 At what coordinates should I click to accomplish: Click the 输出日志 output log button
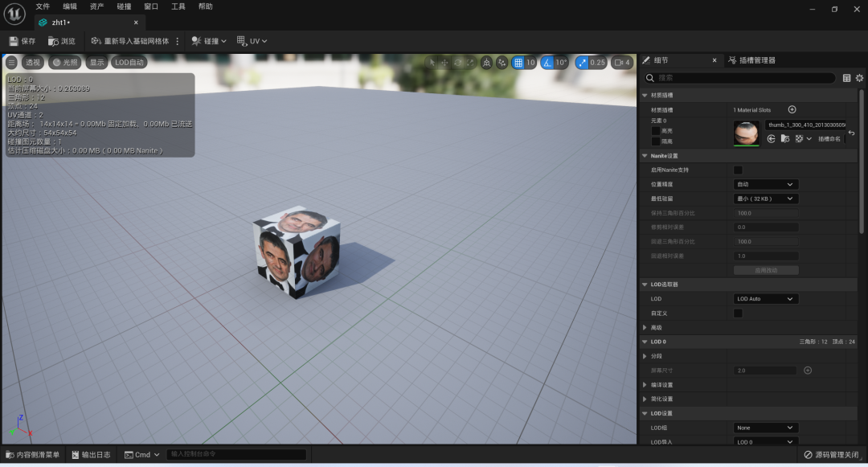pyautogui.click(x=91, y=455)
